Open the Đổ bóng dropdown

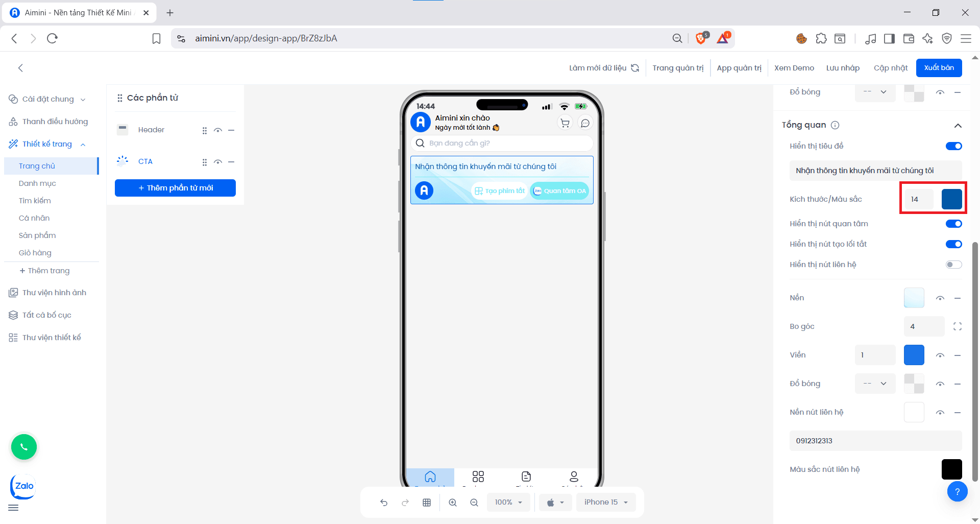click(x=874, y=384)
